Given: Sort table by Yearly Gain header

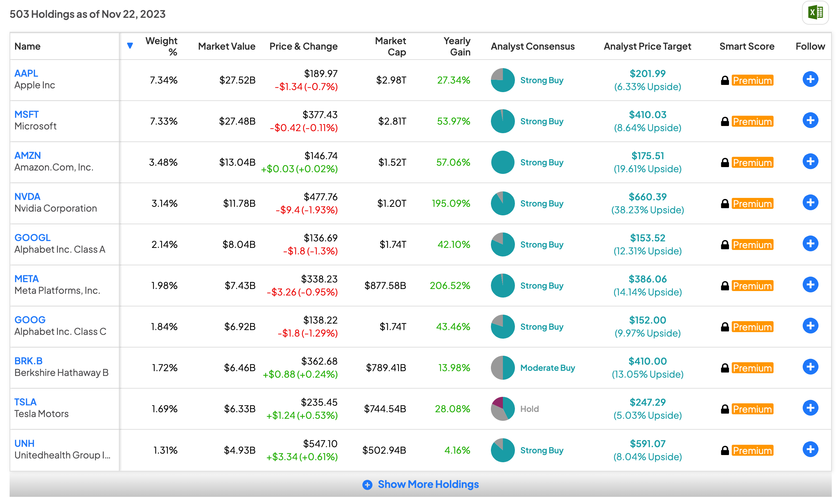Looking at the screenshot, I should click(457, 46).
